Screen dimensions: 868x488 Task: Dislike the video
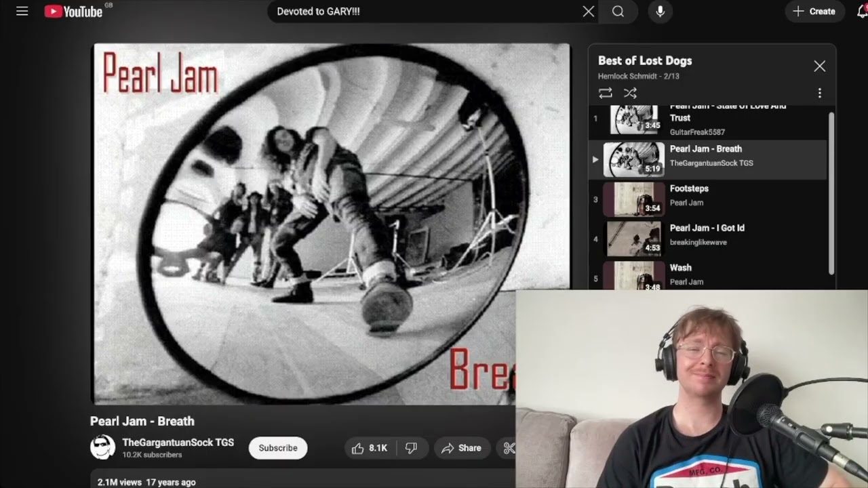[x=411, y=448]
